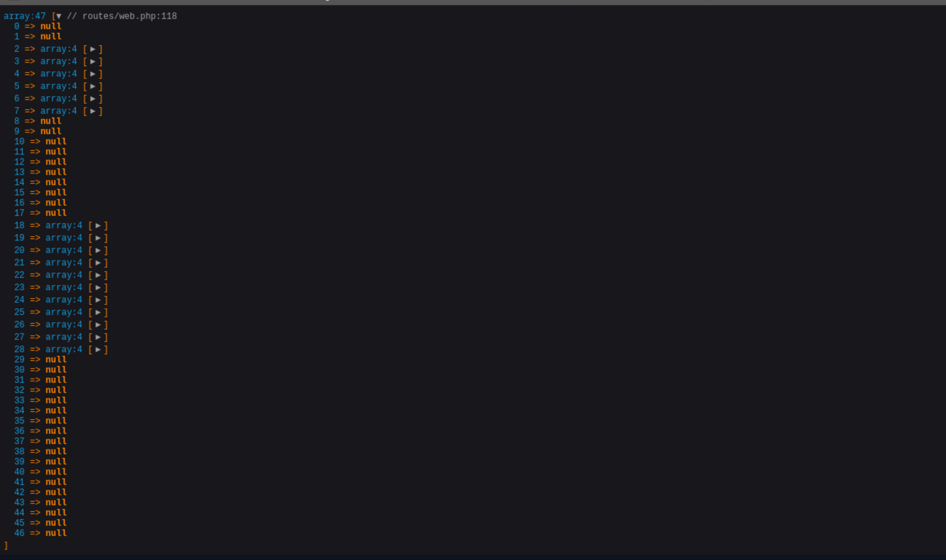Expand the array at index 19

(98, 238)
